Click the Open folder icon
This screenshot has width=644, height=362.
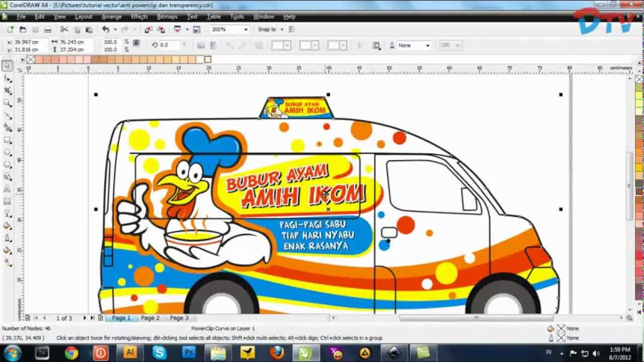click(x=22, y=30)
